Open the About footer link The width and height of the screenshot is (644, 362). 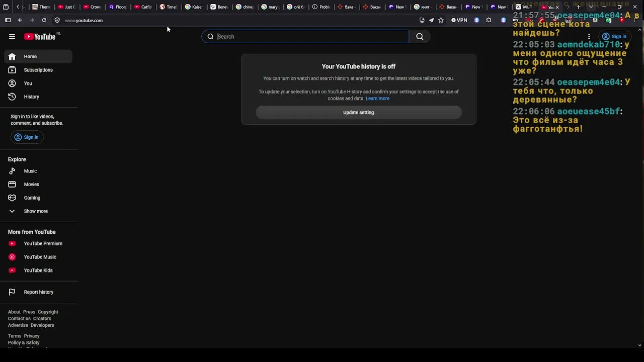(14, 312)
